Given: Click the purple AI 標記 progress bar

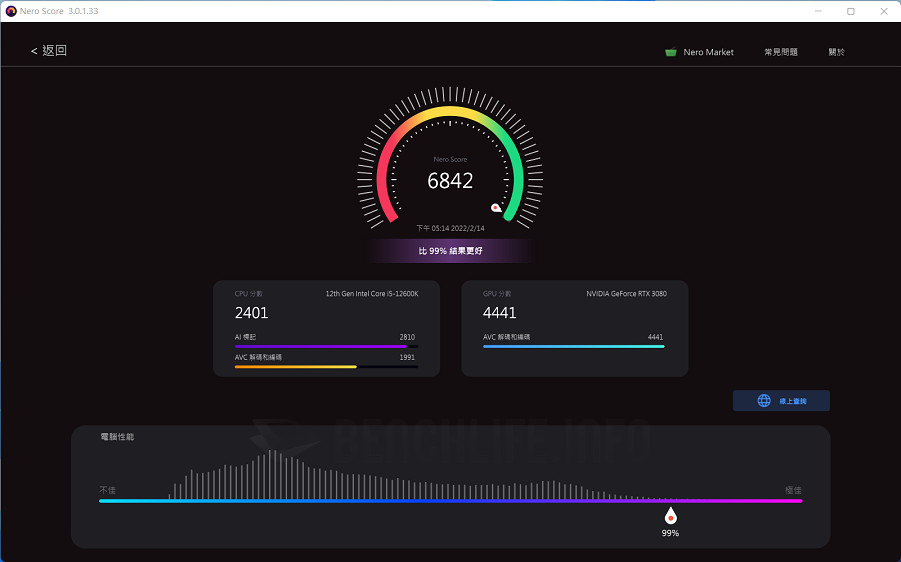Looking at the screenshot, I should [326, 347].
